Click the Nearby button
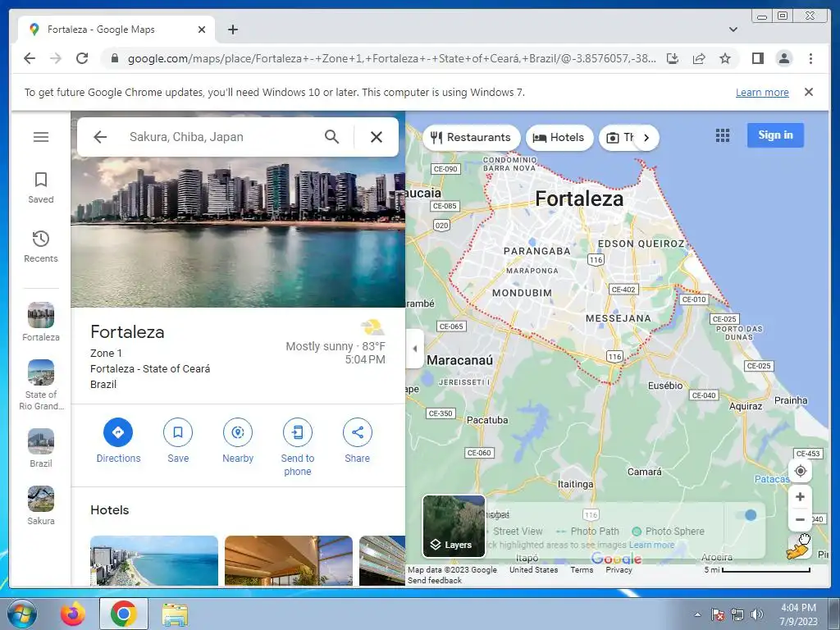This screenshot has width=840, height=630. point(238,441)
